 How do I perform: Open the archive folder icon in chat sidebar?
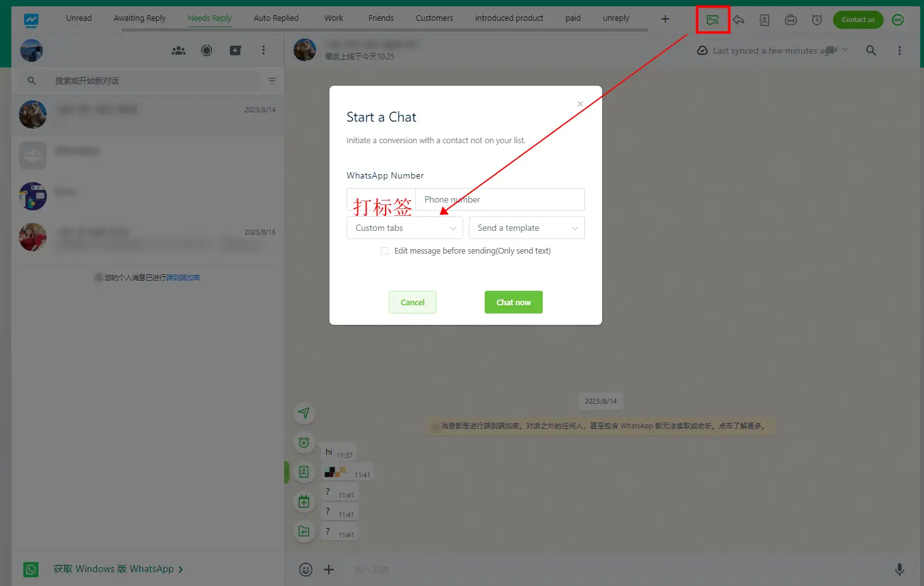click(304, 531)
